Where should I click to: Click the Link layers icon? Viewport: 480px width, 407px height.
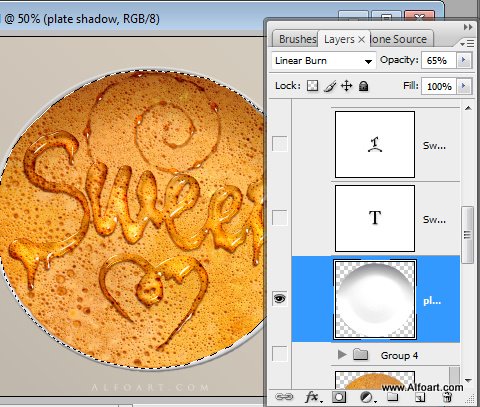tap(284, 397)
